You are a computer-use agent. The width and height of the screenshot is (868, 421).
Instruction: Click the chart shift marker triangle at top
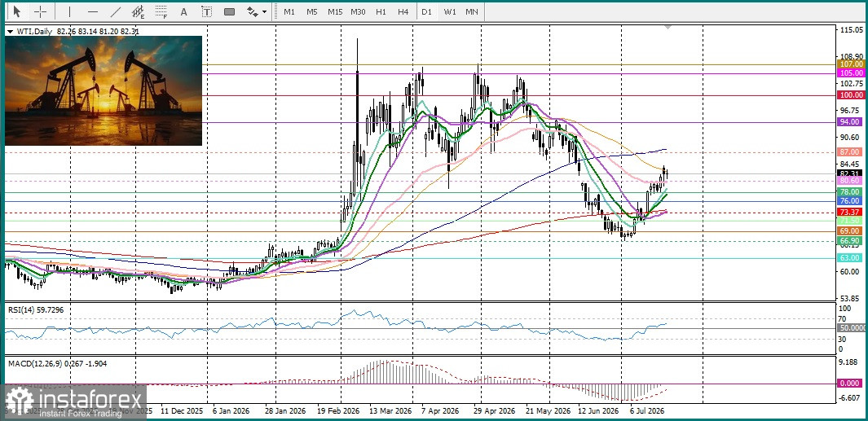(x=668, y=27)
